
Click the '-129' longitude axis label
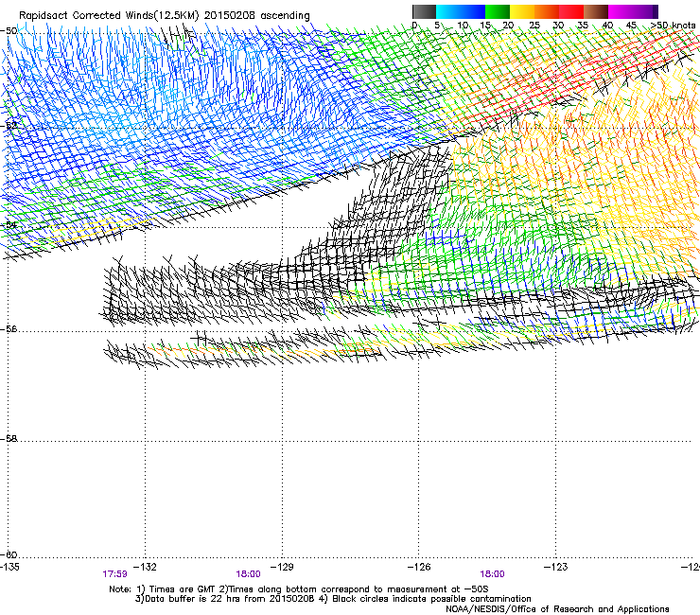282,567
